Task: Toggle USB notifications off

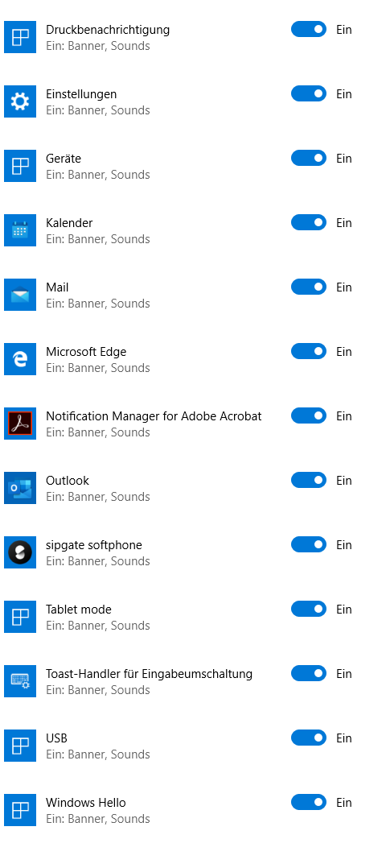Action: point(309,738)
